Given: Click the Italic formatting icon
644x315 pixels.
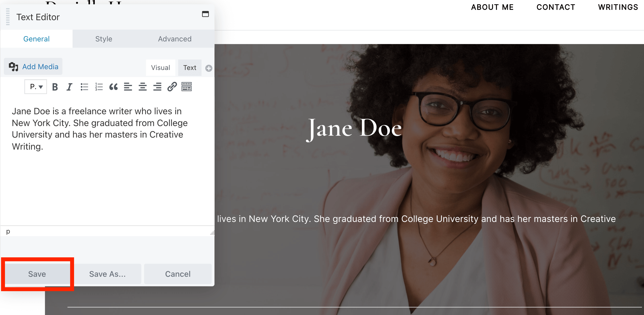Looking at the screenshot, I should [69, 87].
